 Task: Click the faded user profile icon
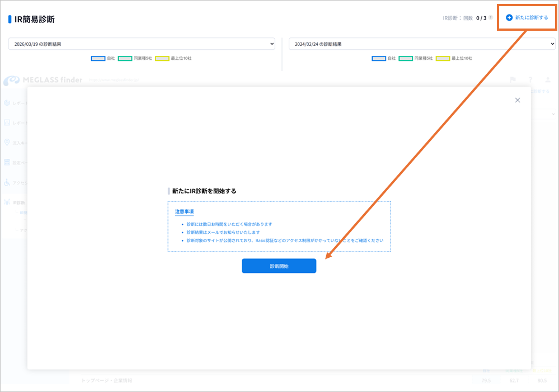(x=548, y=80)
